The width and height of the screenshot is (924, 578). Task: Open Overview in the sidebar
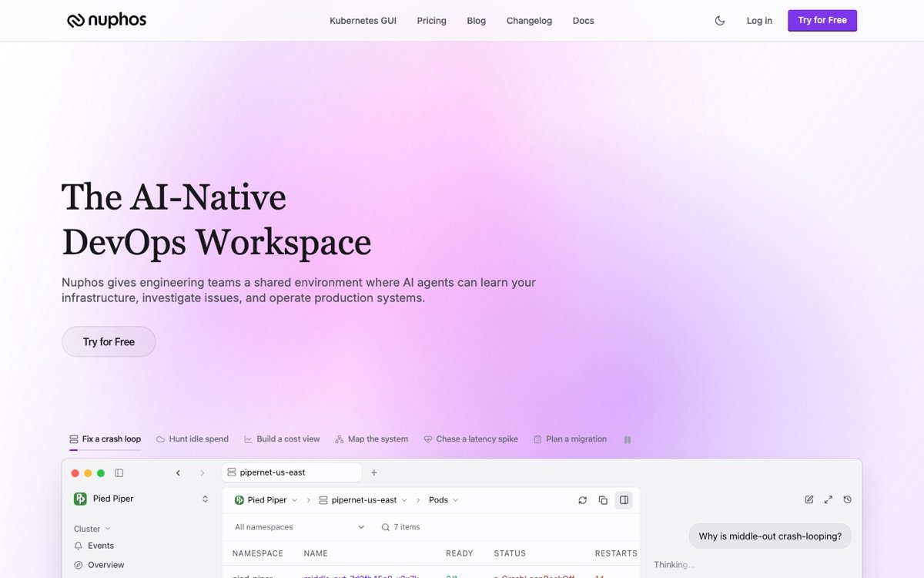[99, 565]
